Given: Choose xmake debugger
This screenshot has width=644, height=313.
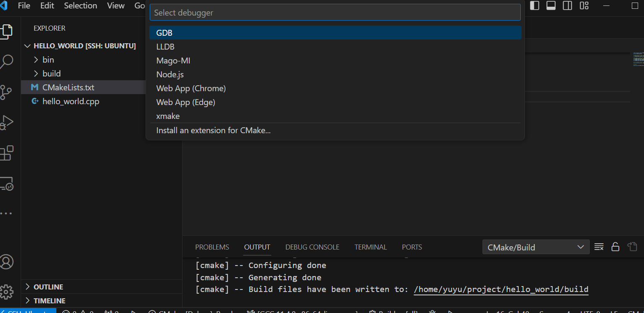Looking at the screenshot, I should coord(335,116).
